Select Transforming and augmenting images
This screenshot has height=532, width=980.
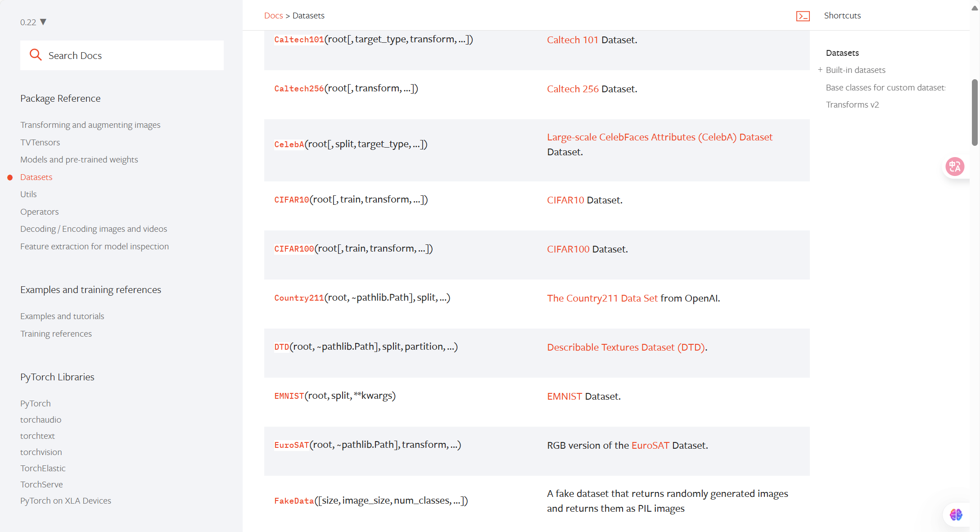(x=90, y=125)
